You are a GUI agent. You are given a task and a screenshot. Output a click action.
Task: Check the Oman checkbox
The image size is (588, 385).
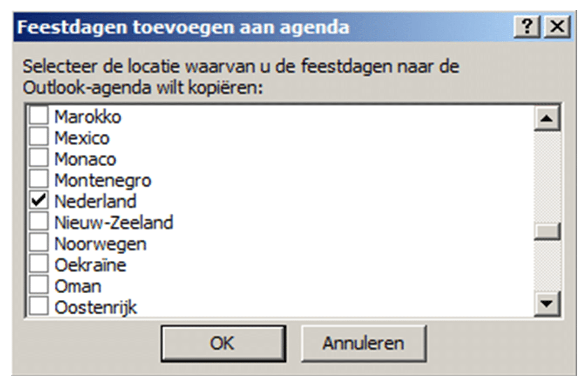(x=39, y=286)
